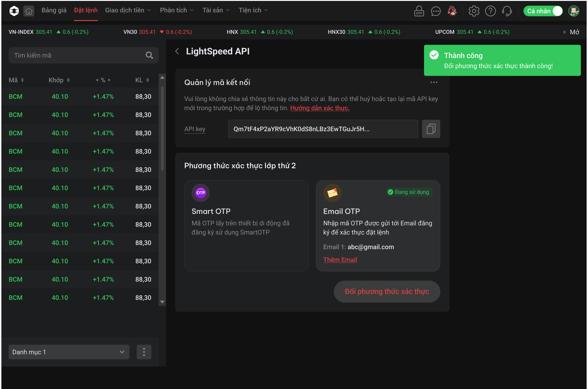Screen dimensions: 588x389
Task: Open the user profile avatar
Action: [574, 11]
